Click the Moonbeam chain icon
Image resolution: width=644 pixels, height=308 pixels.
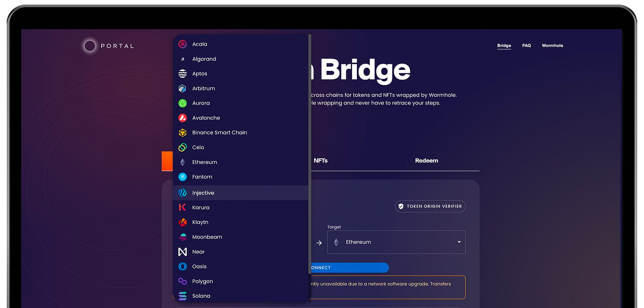point(182,237)
